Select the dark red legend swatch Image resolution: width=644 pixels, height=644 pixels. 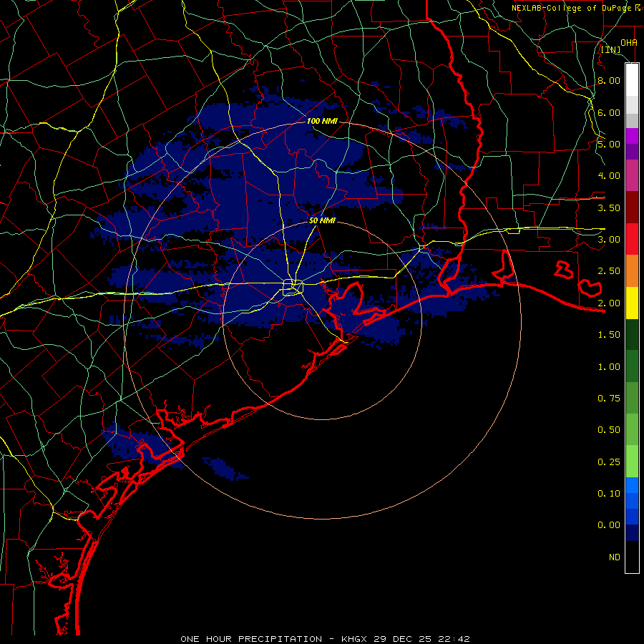(x=632, y=208)
